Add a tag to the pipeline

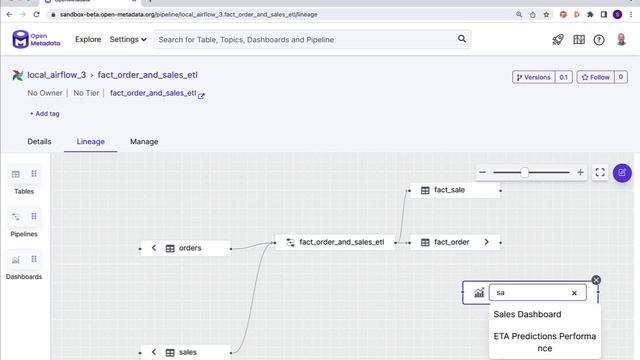coord(44,113)
